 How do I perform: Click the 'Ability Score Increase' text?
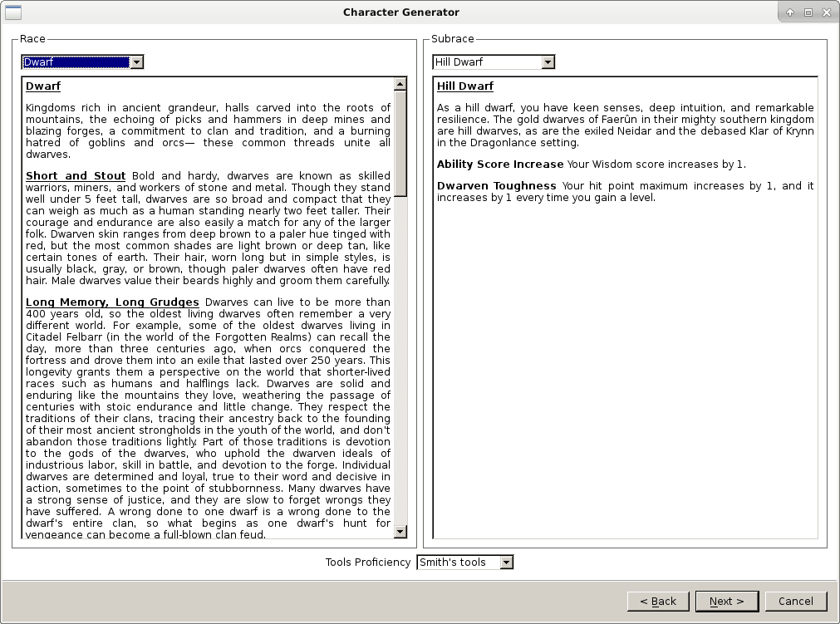pyautogui.click(x=500, y=165)
